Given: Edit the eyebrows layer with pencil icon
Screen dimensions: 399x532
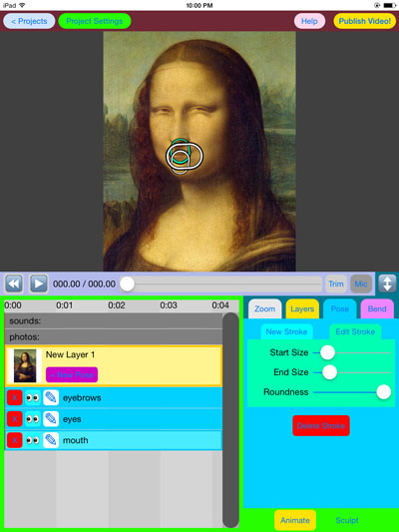Looking at the screenshot, I should [51, 397].
